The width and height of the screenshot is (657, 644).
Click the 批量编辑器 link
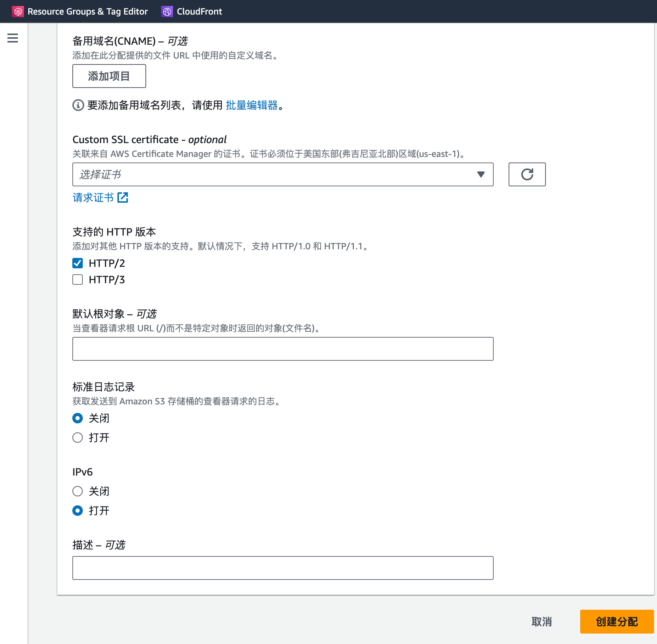click(252, 105)
